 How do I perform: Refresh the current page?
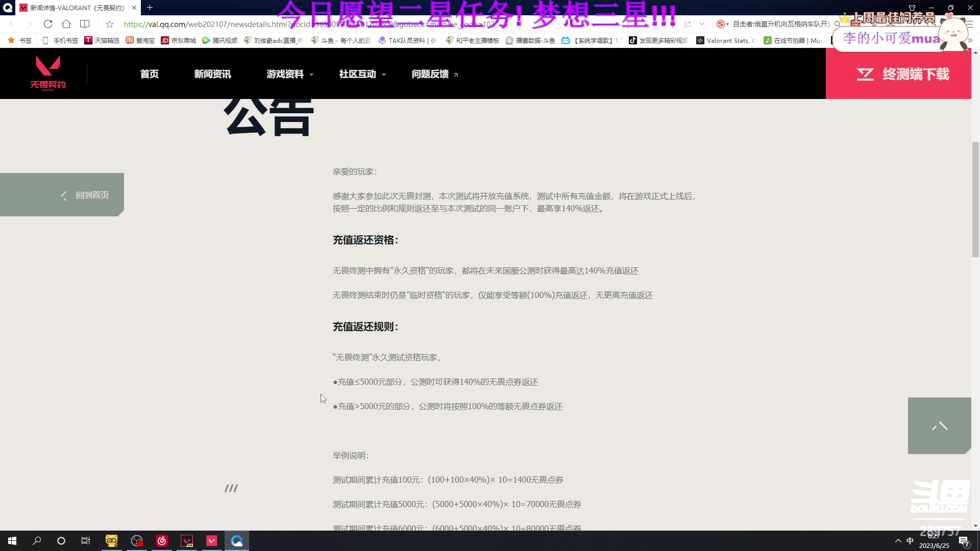pos(47,24)
